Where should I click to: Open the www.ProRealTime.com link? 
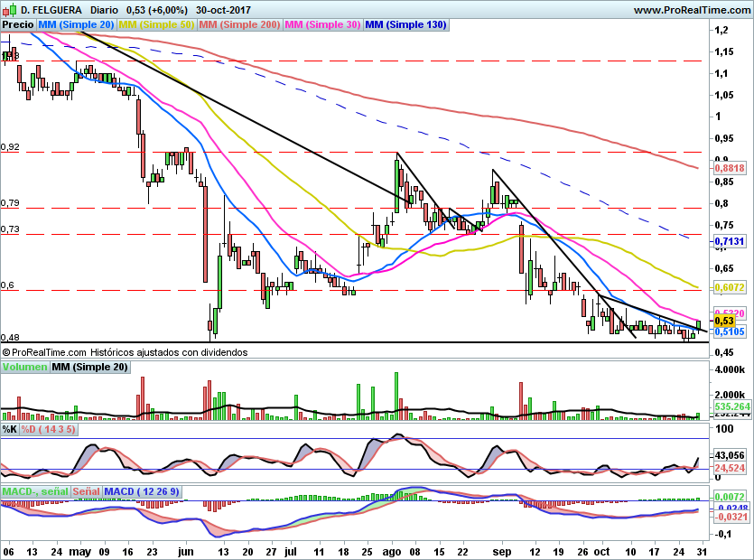click(691, 9)
